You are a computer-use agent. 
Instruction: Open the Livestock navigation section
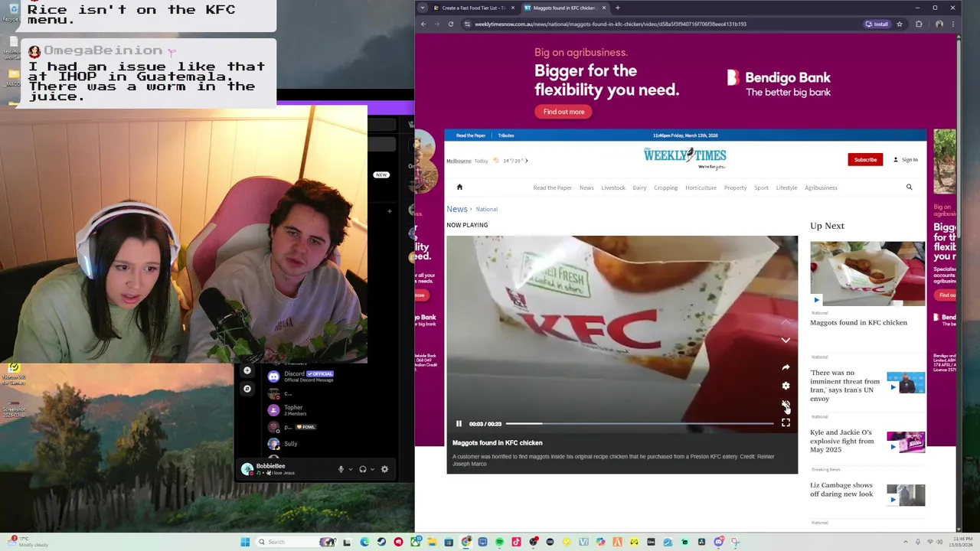(612, 187)
